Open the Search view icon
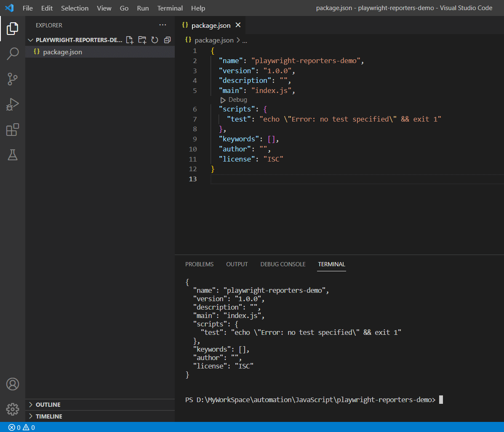504x432 pixels. pos(13,54)
